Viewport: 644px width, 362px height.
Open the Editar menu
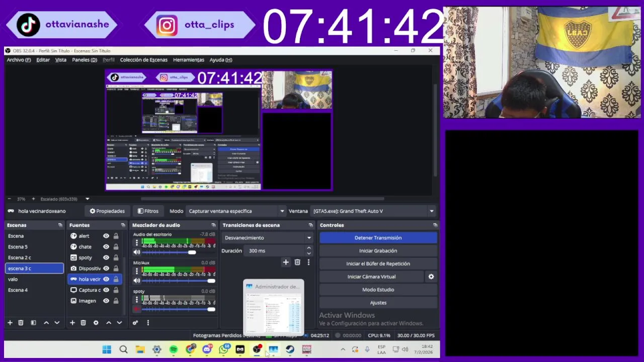tap(43, 60)
